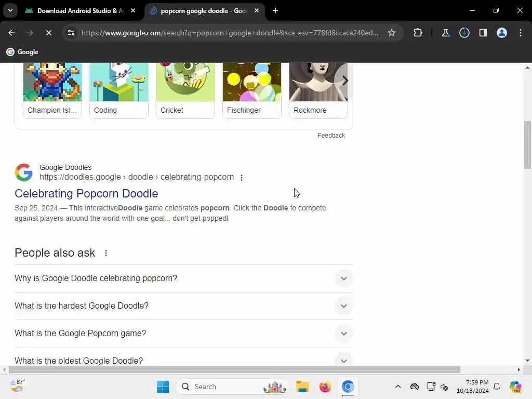Open the Rockmore doodle card

point(318,90)
